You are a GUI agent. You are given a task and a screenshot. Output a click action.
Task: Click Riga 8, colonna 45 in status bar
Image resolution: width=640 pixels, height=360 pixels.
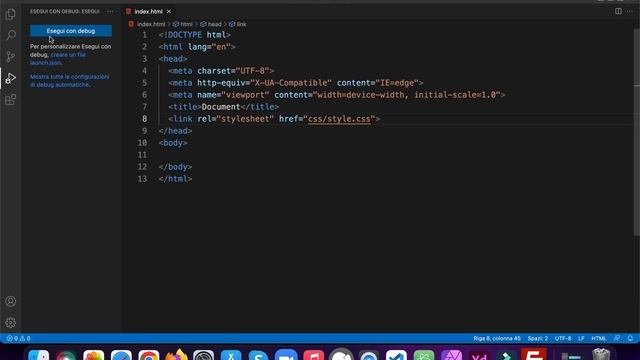click(497, 338)
